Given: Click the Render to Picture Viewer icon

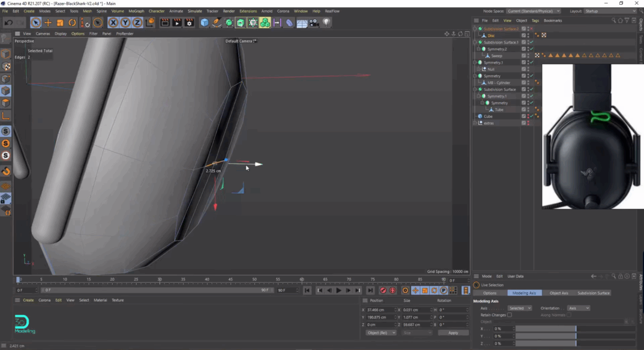Looking at the screenshot, I should coord(177,22).
